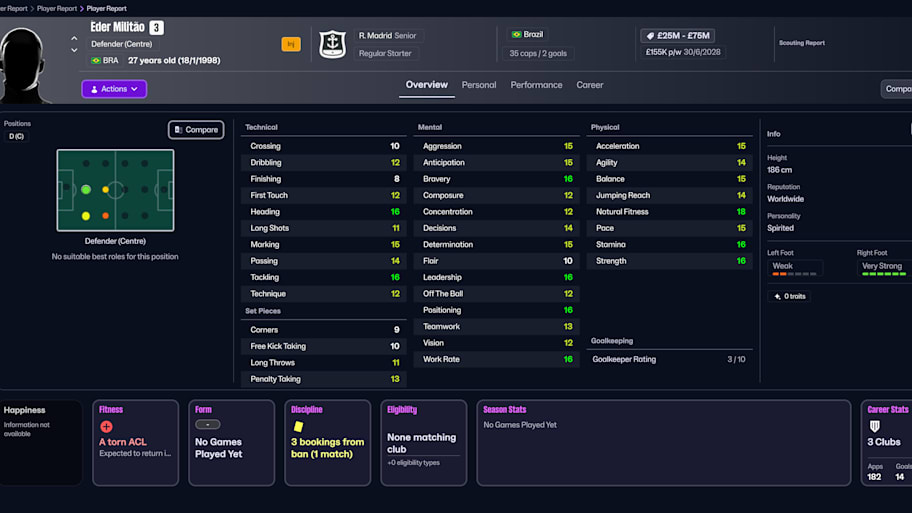Open the Actions dropdown button

(114, 89)
